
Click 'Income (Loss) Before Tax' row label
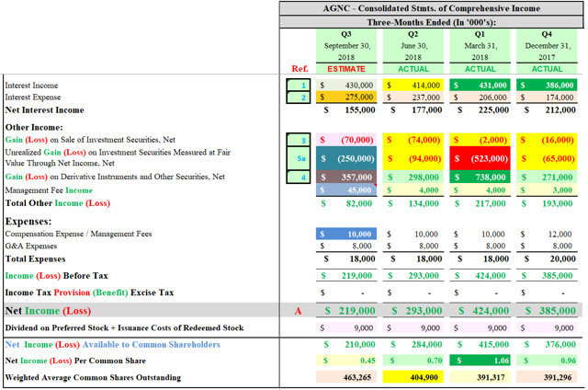(x=56, y=276)
